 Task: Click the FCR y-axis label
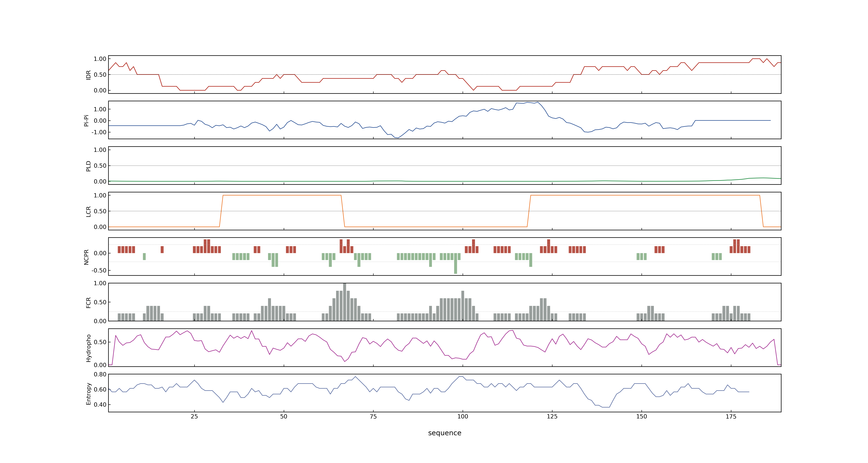click(x=88, y=302)
